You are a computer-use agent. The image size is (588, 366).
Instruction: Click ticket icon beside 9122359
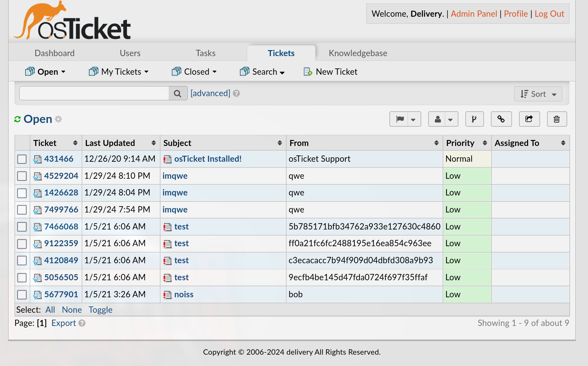pos(38,244)
